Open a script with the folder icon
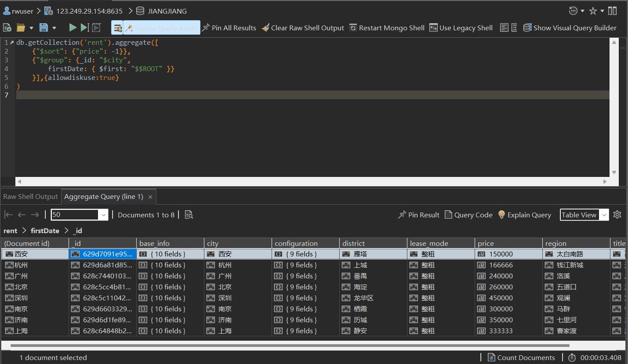The image size is (628, 364). 21,28
